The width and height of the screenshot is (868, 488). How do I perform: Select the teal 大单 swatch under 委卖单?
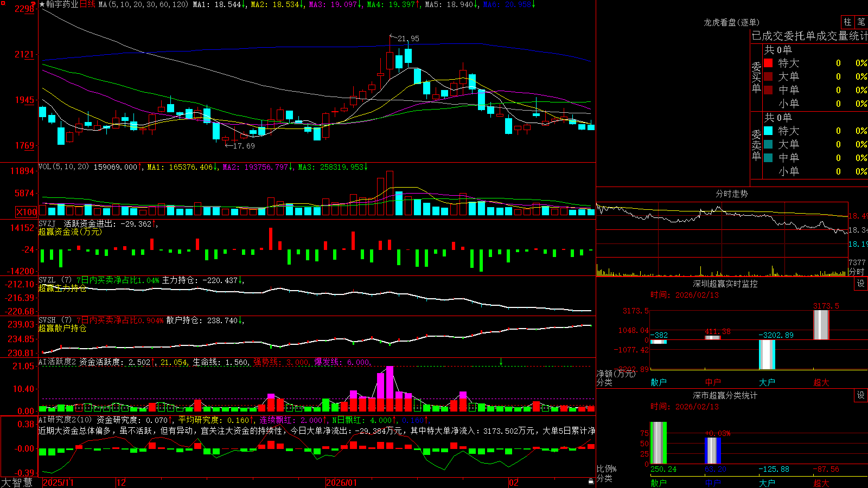tap(768, 144)
